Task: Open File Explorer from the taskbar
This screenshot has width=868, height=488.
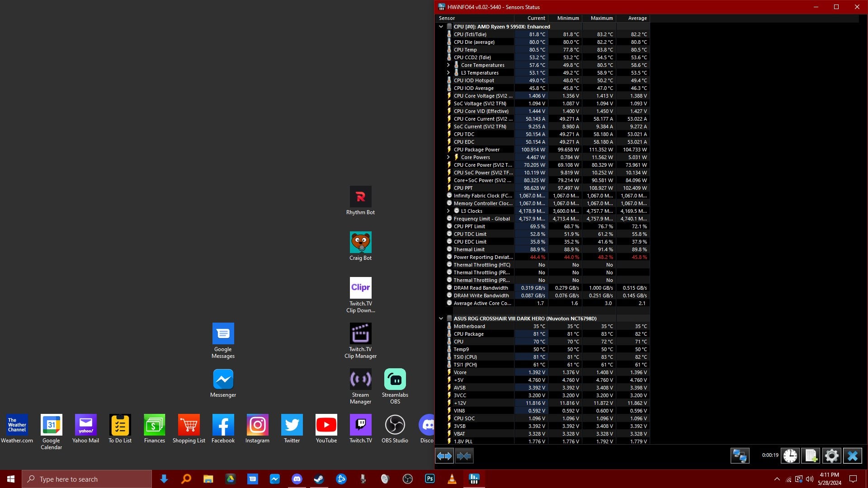Action: [x=208, y=479]
